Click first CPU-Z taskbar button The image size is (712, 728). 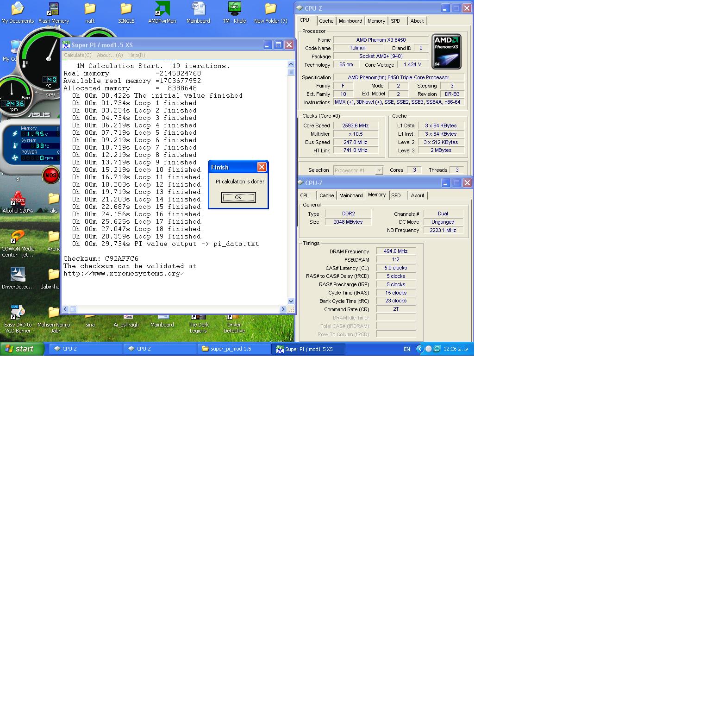click(x=86, y=349)
